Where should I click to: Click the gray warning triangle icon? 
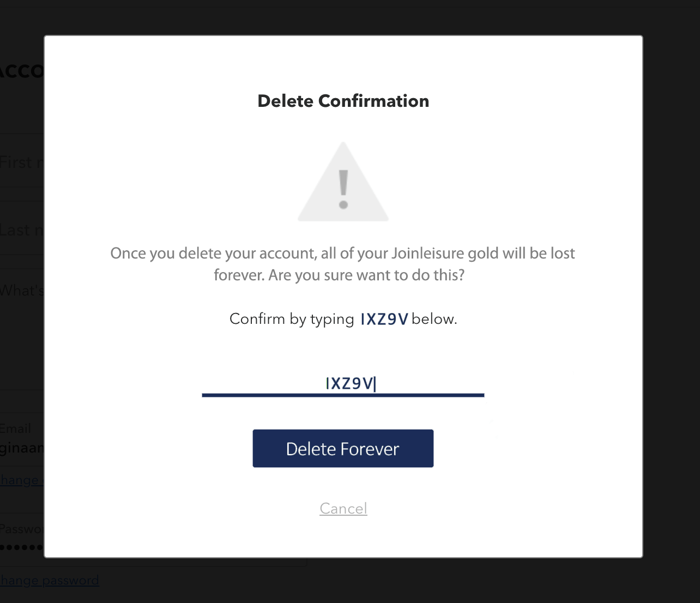tap(343, 182)
